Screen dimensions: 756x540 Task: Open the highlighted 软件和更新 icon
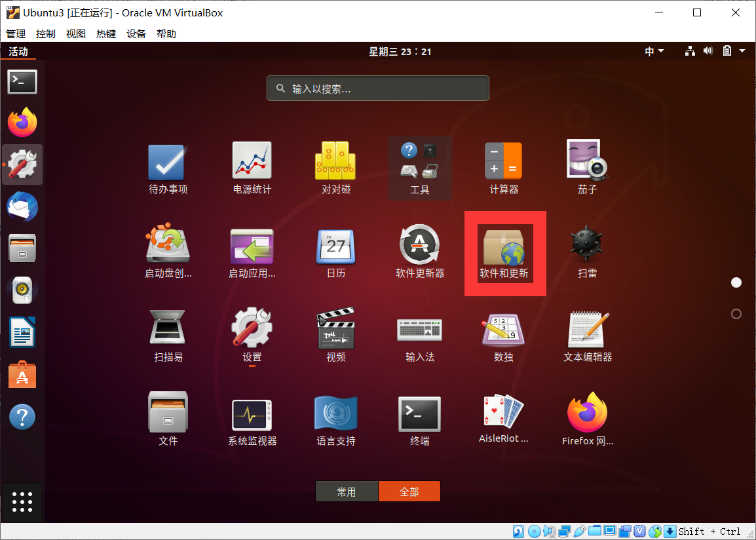pos(504,252)
